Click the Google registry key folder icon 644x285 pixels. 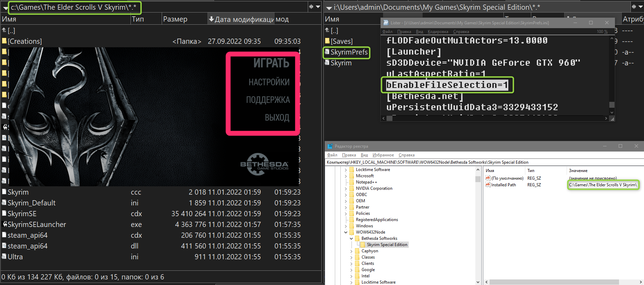click(357, 270)
